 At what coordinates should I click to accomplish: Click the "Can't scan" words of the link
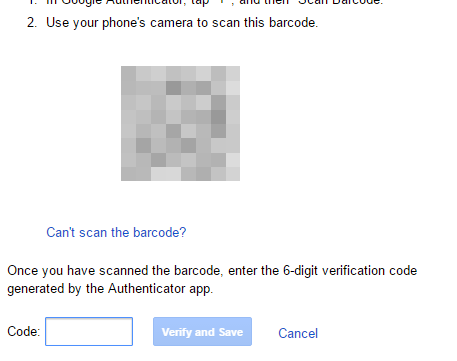pyautogui.click(x=76, y=232)
